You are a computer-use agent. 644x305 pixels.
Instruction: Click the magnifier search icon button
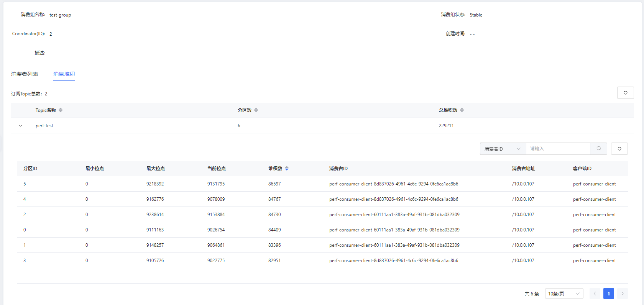[598, 149]
